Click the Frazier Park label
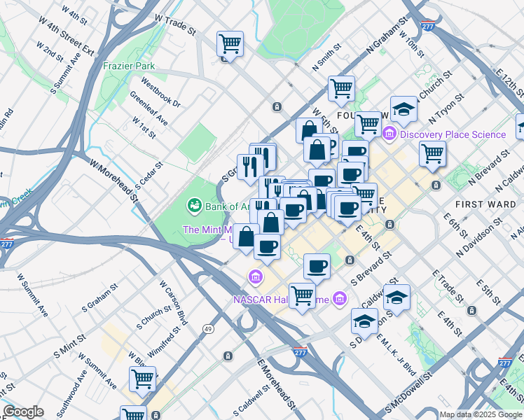Image resolution: width=524 pixels, height=420 pixels. [129, 66]
